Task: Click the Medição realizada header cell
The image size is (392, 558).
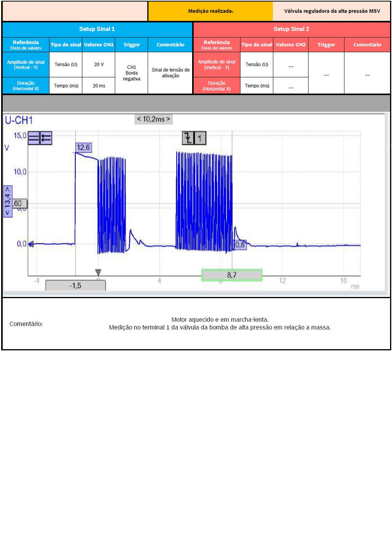Action: [x=210, y=11]
